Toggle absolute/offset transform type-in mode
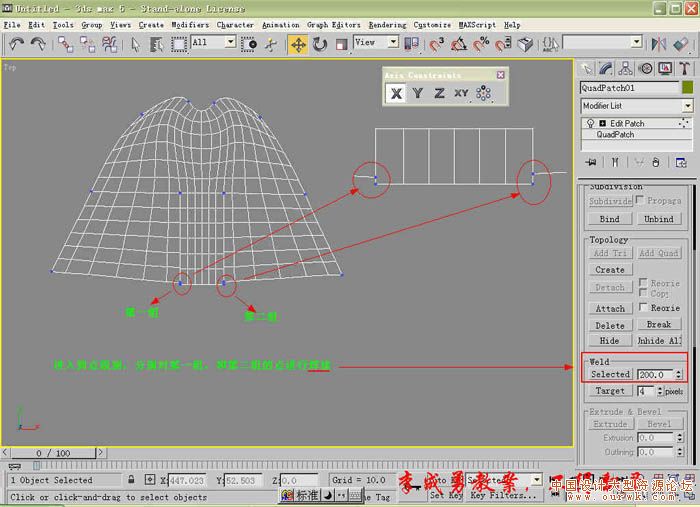 coord(150,480)
